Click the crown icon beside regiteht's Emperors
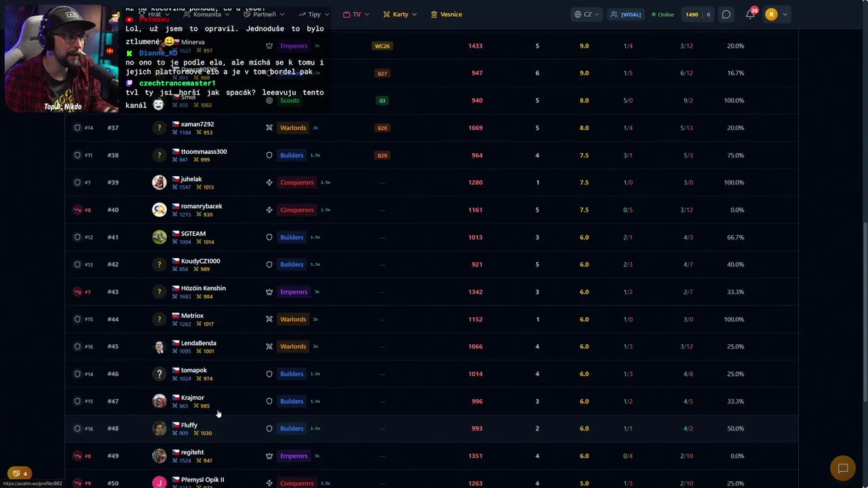 coord(269,455)
